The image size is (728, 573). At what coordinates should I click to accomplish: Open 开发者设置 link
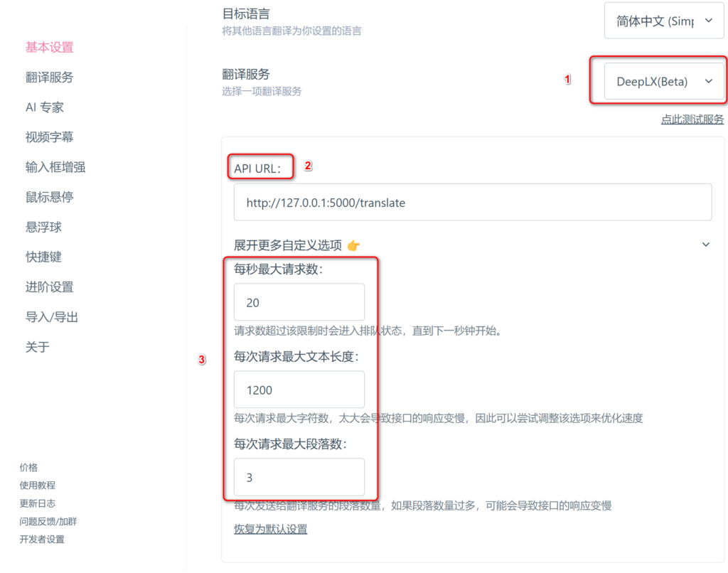point(42,539)
